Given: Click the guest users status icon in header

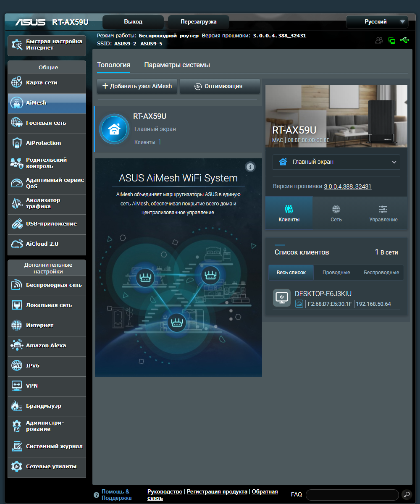Looking at the screenshot, I should click(x=379, y=40).
